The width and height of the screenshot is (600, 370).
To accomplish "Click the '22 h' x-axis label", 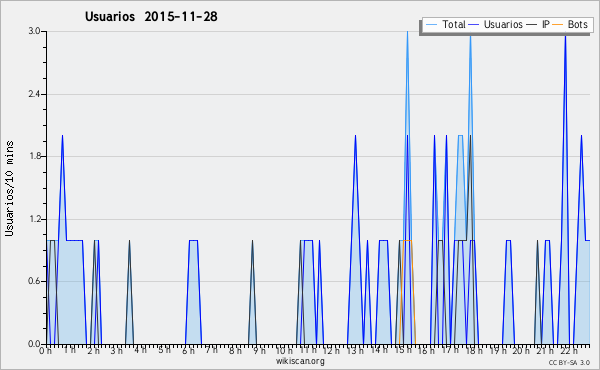I will [569, 351].
